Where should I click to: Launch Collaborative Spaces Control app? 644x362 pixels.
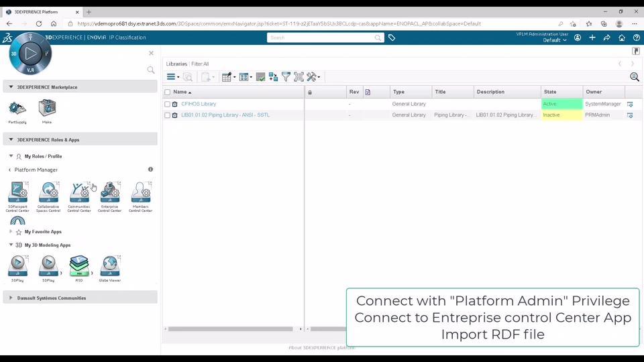coord(48,197)
